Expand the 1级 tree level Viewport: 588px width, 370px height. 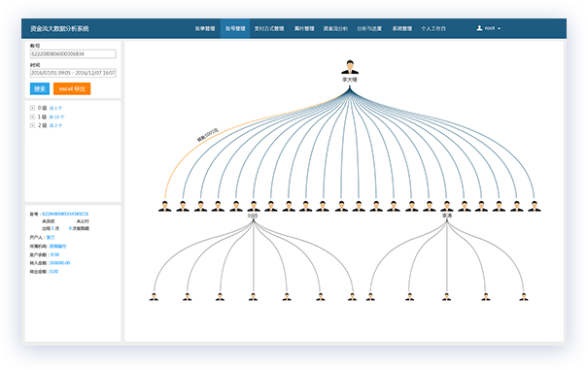[x=32, y=117]
